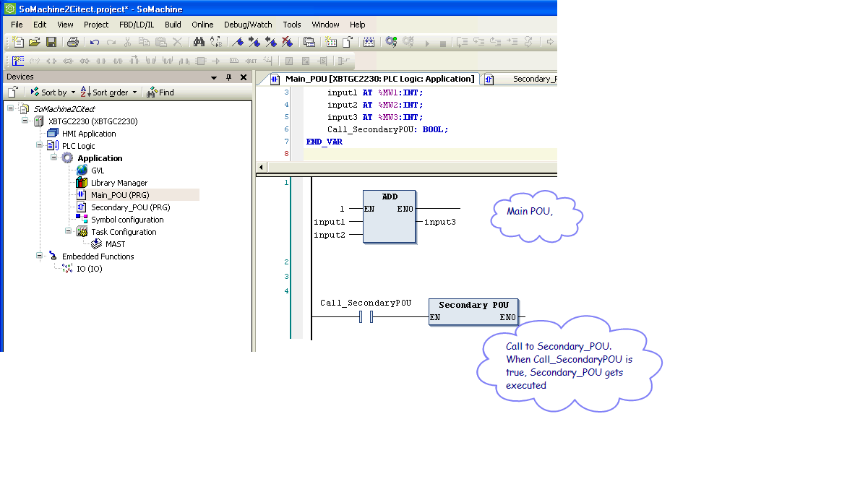Viewport: 868px width, 492px height.
Task: Open the Build menu
Action: [x=173, y=25]
